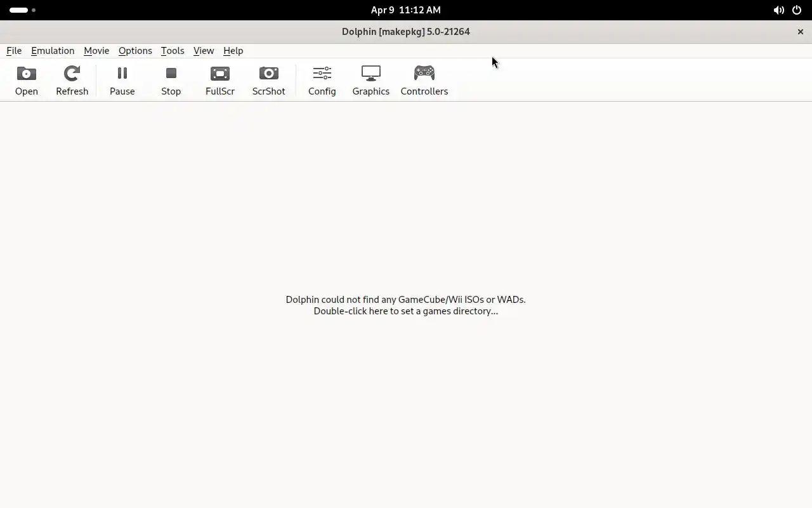Open Controllers gamepad icon
The image size is (812, 508).
[424, 74]
